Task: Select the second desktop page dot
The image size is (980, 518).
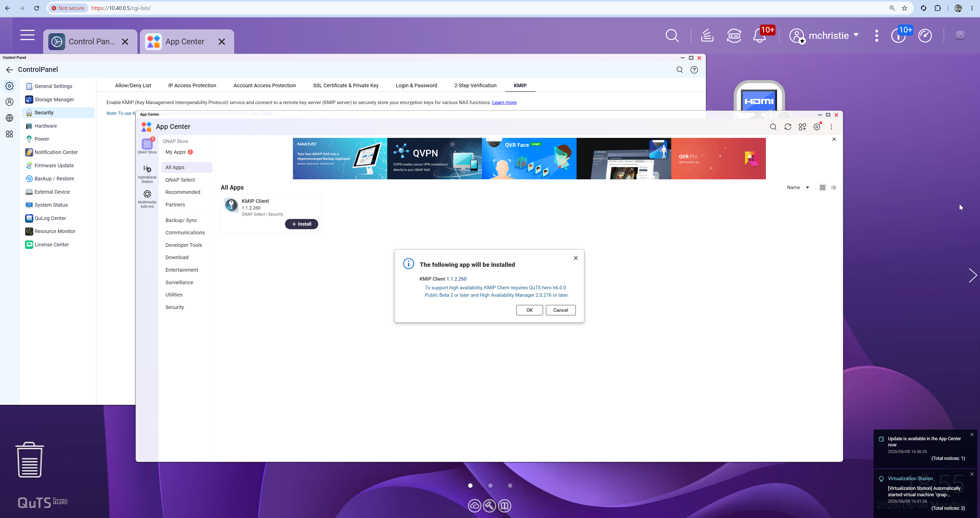Action: [490, 486]
